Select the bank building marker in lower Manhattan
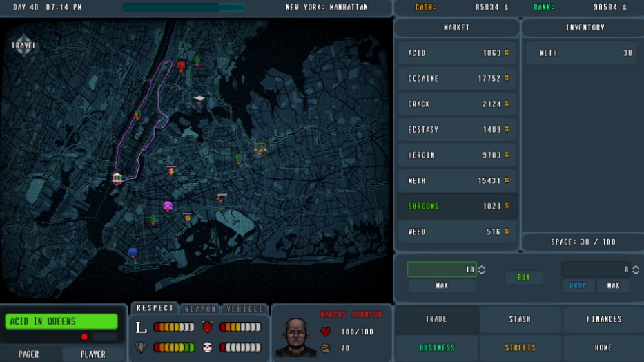Screen dimensions: 644x362 click(x=117, y=178)
